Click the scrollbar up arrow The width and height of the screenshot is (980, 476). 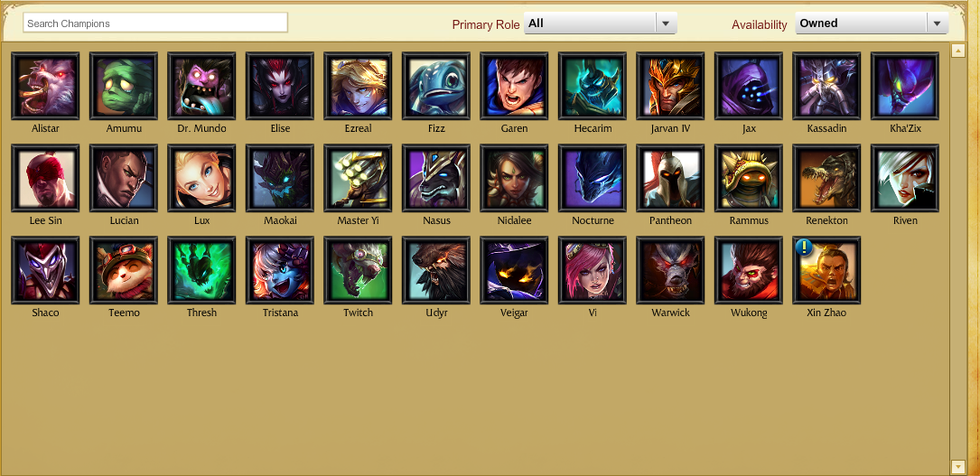point(958,51)
